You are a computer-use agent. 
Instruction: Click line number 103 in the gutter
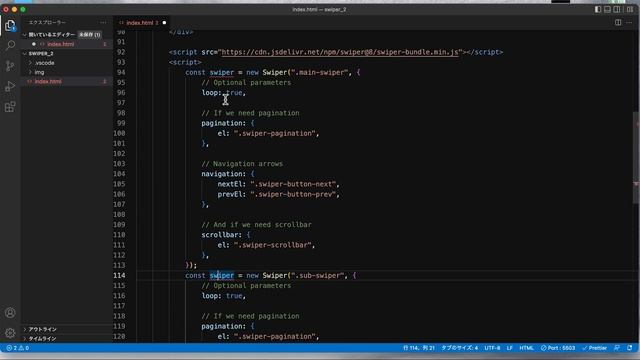(x=119, y=164)
